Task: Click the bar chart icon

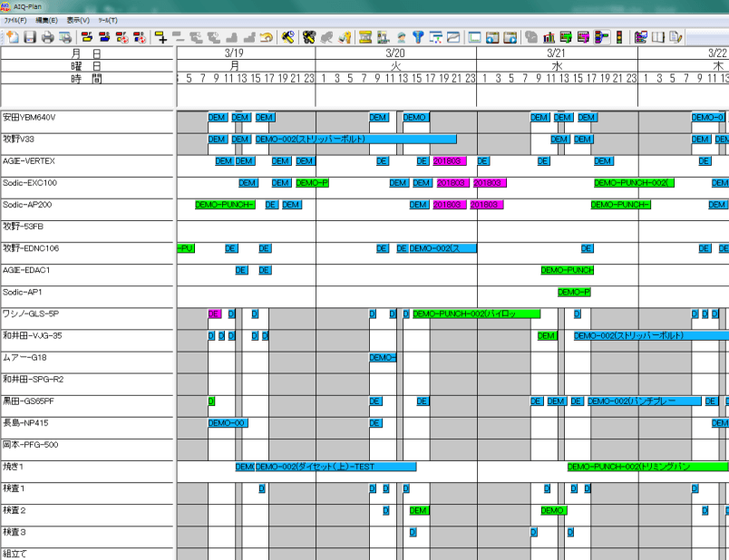Action: click(549, 37)
